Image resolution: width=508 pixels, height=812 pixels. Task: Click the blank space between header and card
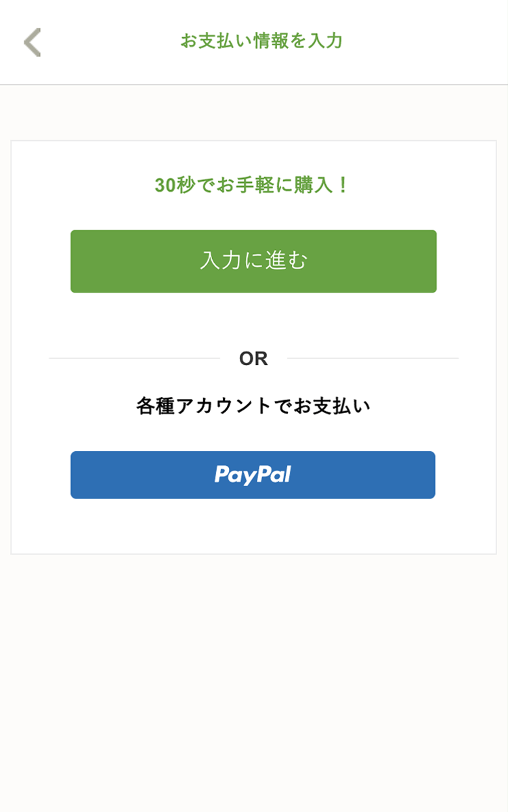(254, 112)
